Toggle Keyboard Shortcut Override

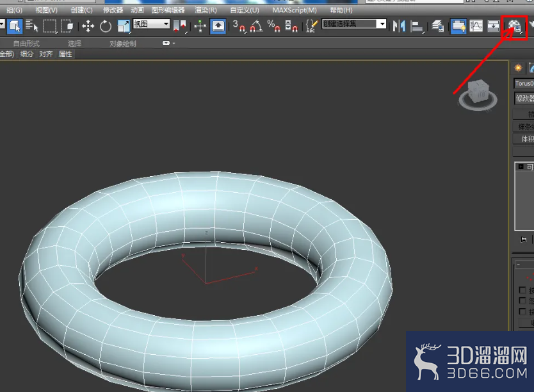[218, 26]
